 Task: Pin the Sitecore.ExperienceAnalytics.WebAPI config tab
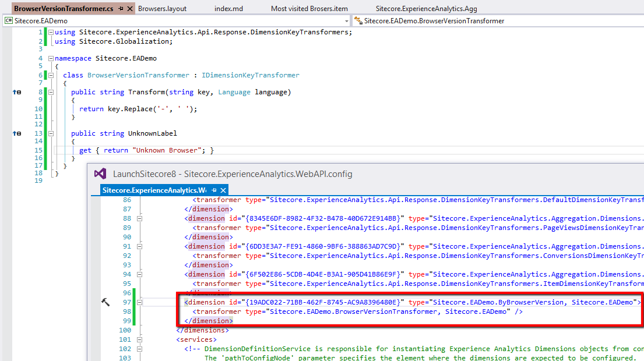214,190
